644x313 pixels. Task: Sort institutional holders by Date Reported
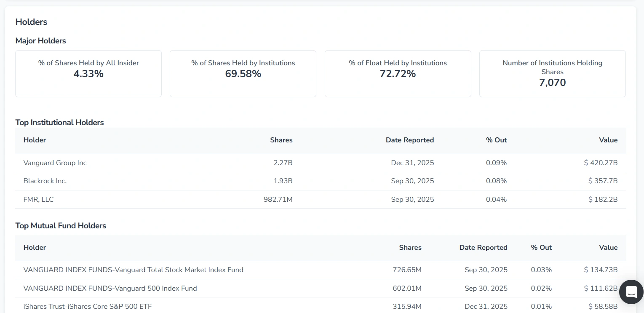pos(410,140)
